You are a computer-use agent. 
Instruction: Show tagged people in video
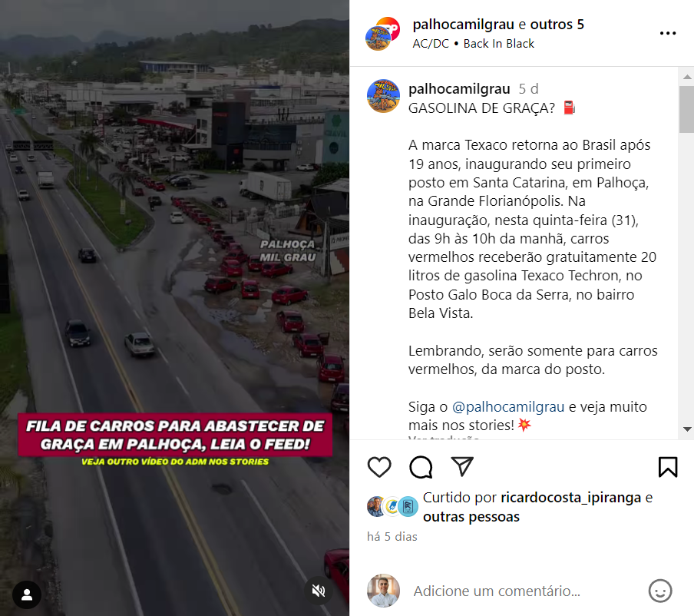pyautogui.click(x=27, y=594)
